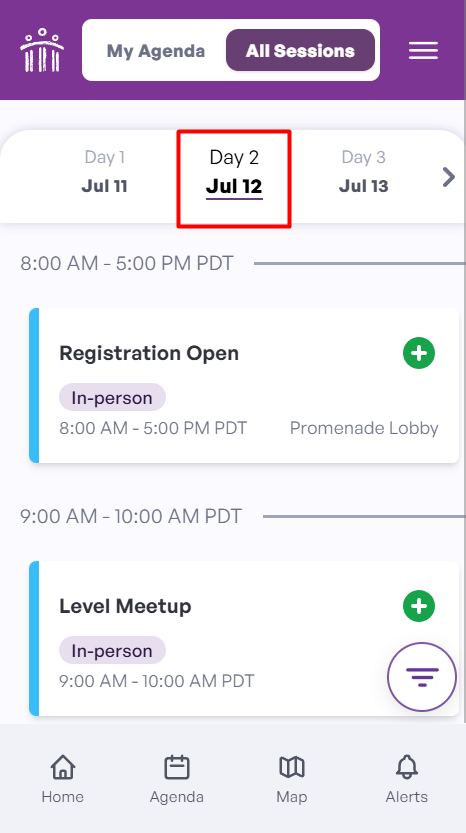
Task: Click In-person tag on Registration Open
Action: (x=112, y=397)
